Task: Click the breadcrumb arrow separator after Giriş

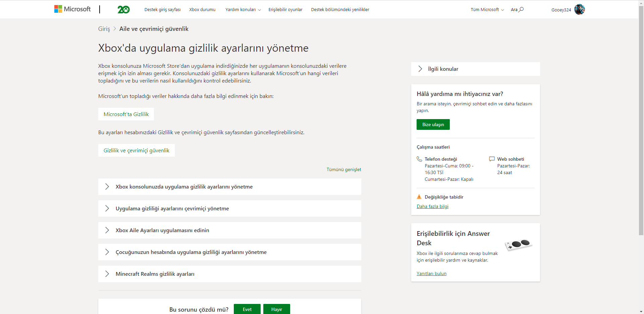Action: point(115,29)
